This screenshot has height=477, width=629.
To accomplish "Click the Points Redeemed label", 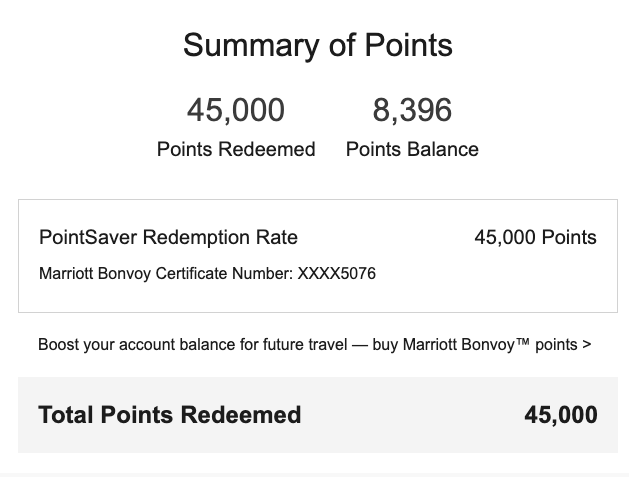I will (x=236, y=149).
